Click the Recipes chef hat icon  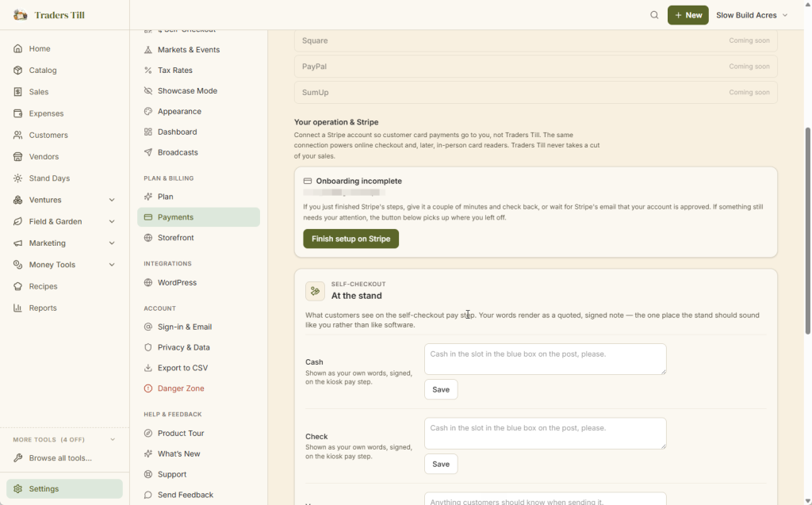coord(18,286)
